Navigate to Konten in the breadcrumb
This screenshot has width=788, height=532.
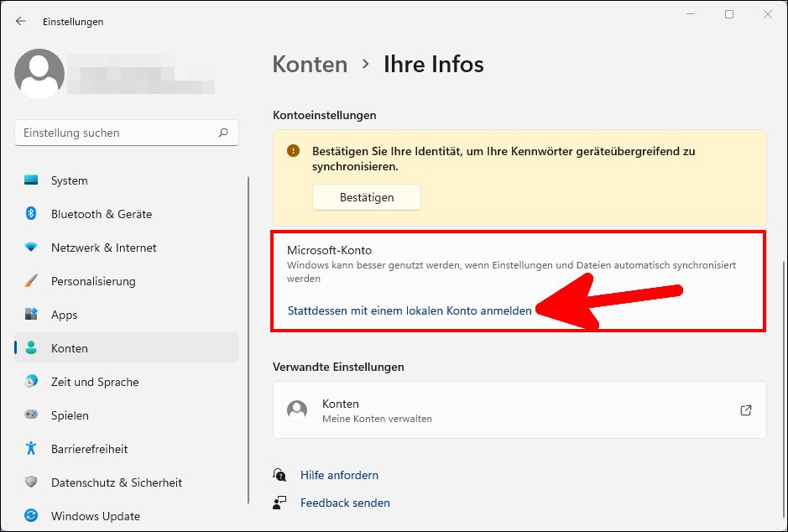310,65
